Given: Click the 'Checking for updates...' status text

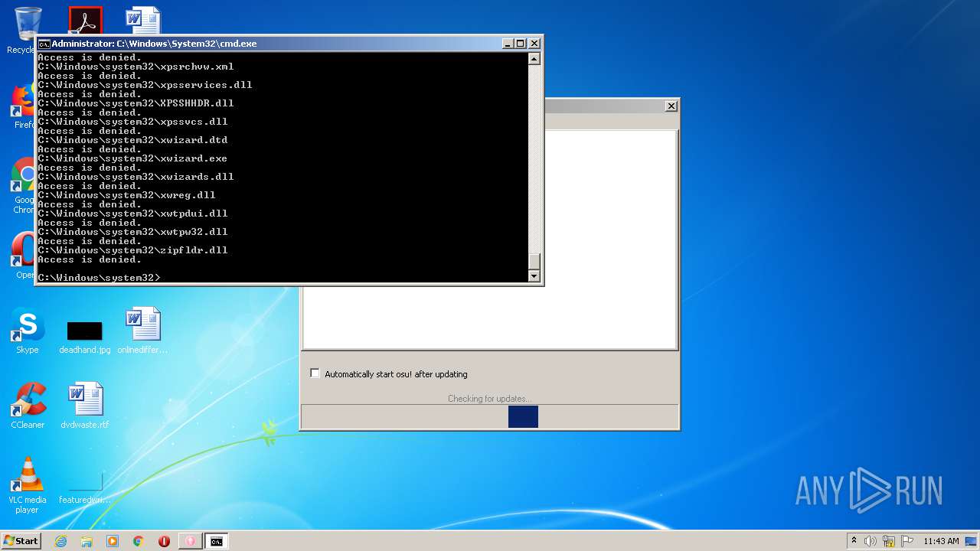Looking at the screenshot, I should click(489, 399).
